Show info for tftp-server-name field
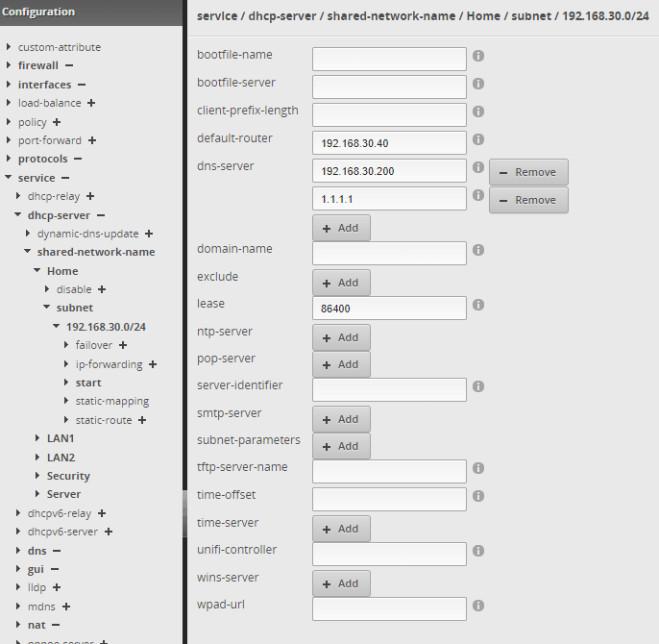The image size is (659, 644). tap(478, 468)
